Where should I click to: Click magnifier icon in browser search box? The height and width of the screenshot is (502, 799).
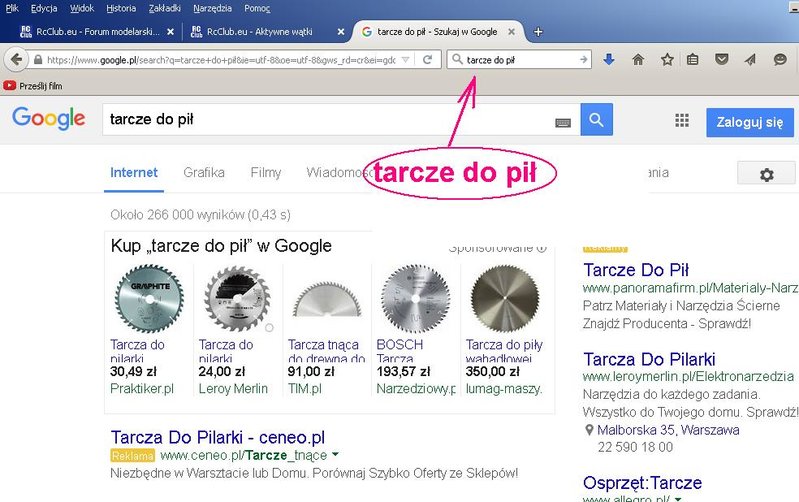coord(457,60)
